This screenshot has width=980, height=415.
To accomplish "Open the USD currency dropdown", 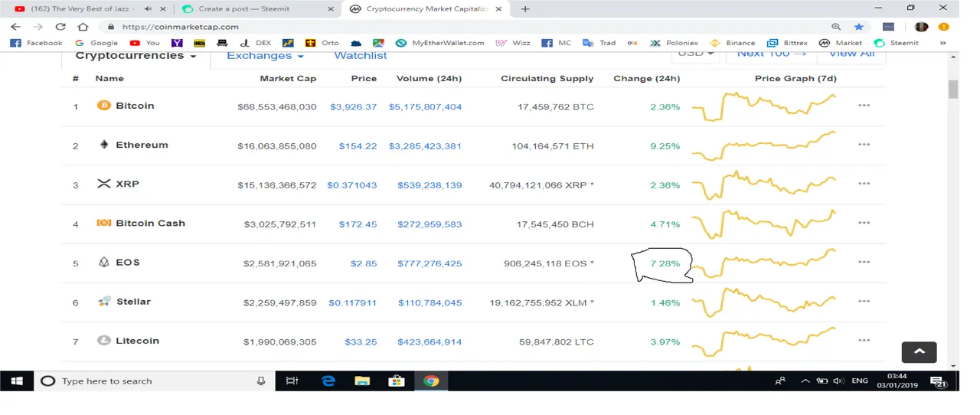I will point(696,54).
